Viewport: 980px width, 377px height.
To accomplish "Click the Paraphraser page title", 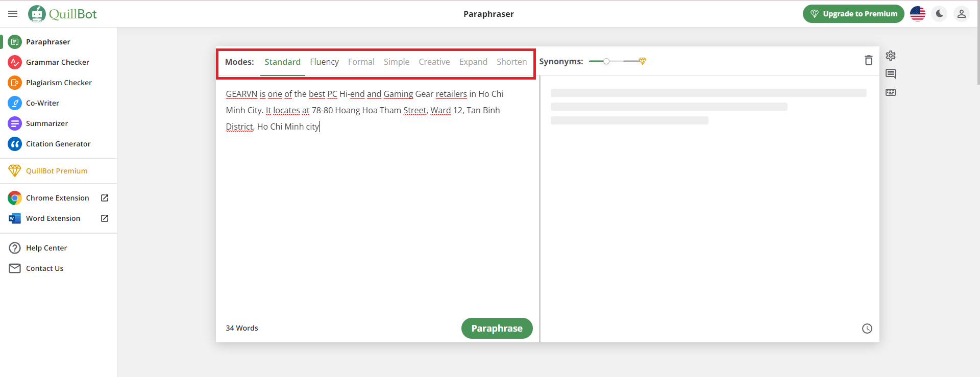I will click(x=488, y=14).
